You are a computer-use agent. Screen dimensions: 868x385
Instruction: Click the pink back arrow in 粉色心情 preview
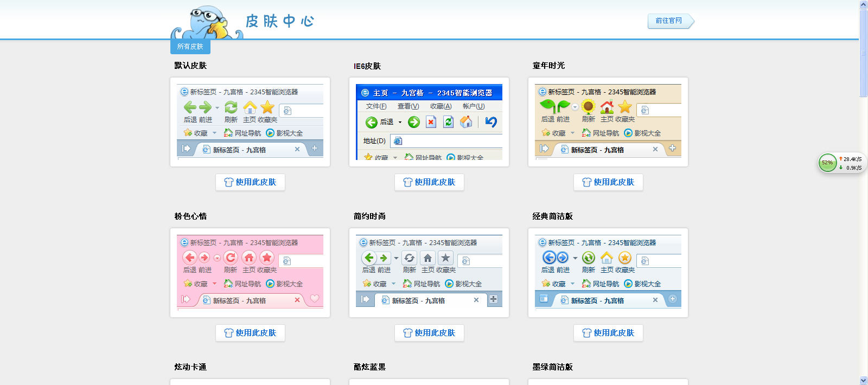click(x=189, y=258)
